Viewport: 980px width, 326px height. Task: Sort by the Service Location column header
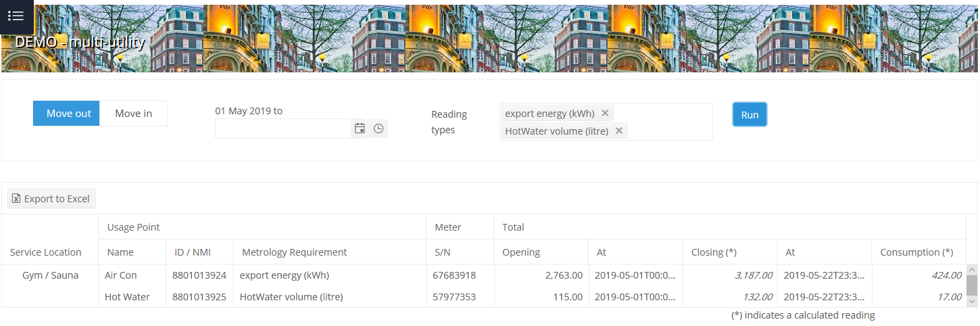click(x=45, y=252)
